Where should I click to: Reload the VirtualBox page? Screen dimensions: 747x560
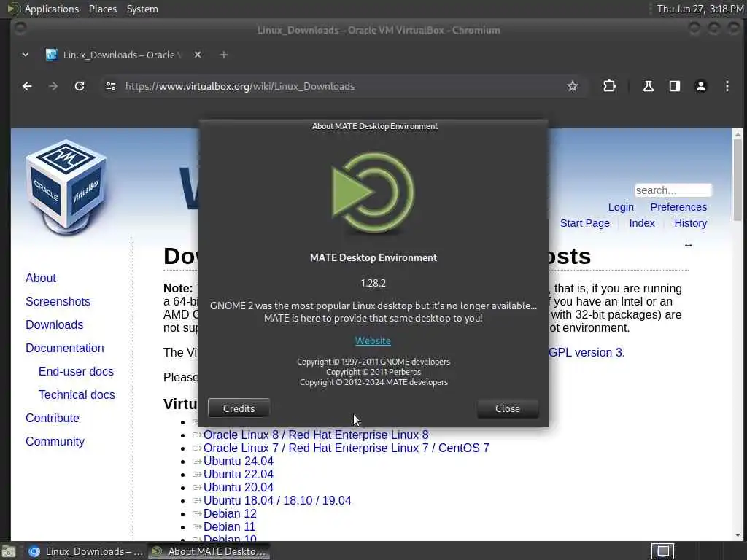pos(80,86)
